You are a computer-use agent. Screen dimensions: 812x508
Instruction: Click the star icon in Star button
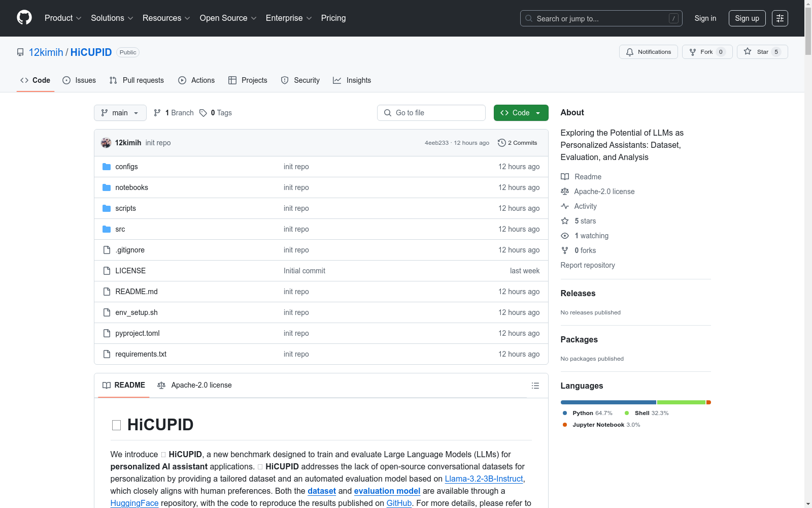click(748, 51)
